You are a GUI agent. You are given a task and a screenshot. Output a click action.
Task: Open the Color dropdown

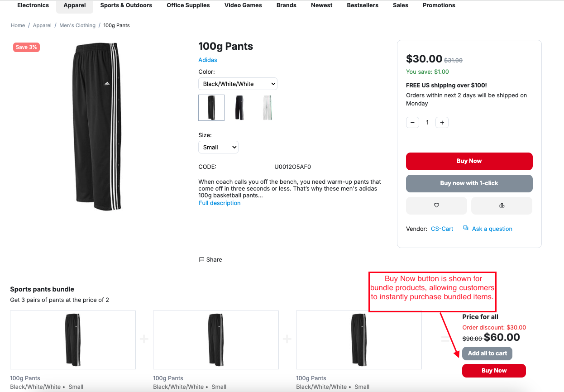pos(238,84)
